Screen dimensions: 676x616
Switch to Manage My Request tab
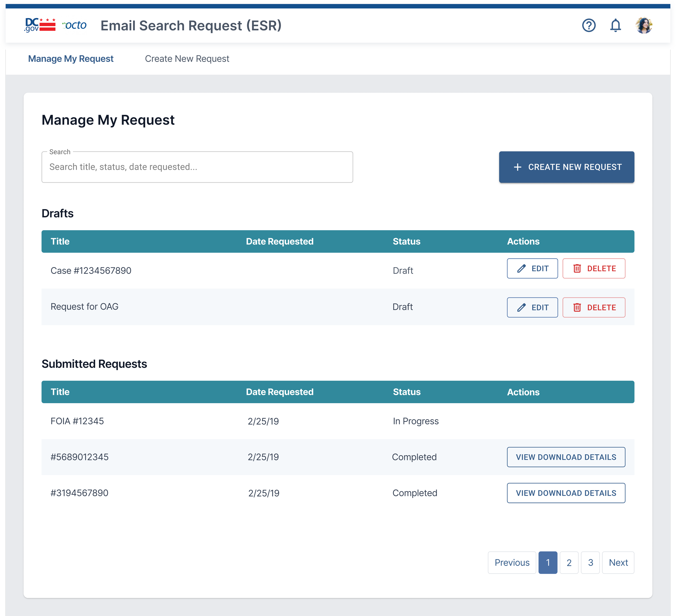(x=71, y=59)
